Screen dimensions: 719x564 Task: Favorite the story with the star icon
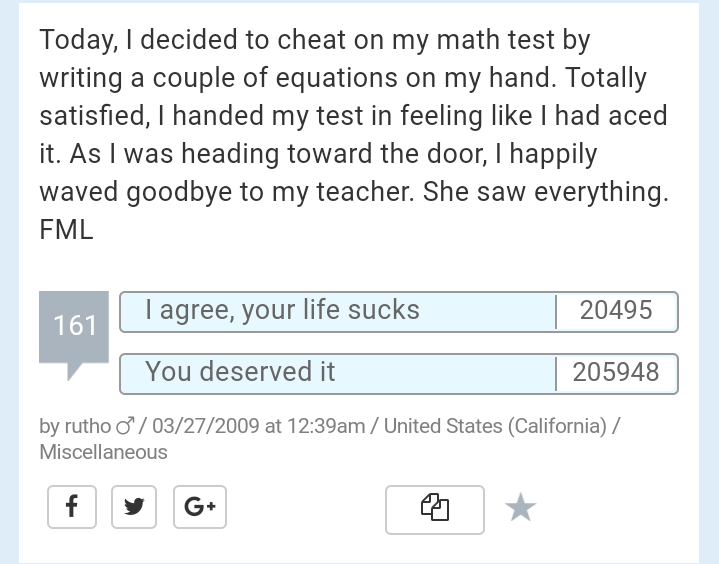(x=520, y=508)
